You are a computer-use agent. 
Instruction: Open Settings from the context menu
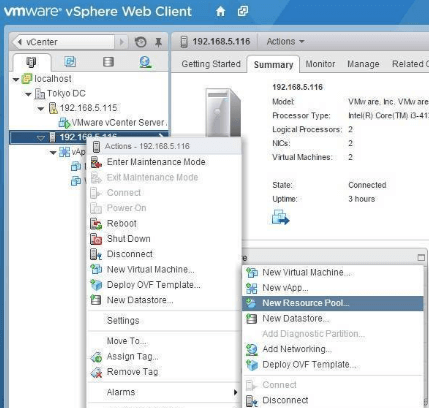pos(164,321)
